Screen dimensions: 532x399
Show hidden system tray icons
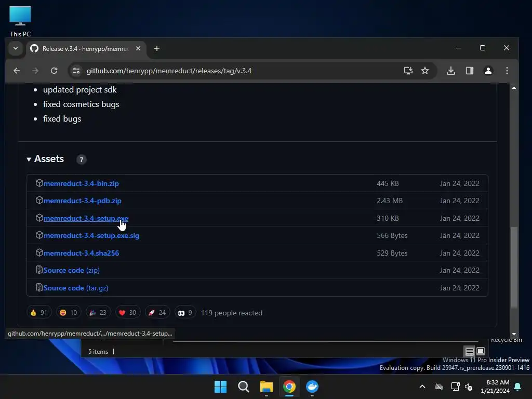[x=422, y=387]
